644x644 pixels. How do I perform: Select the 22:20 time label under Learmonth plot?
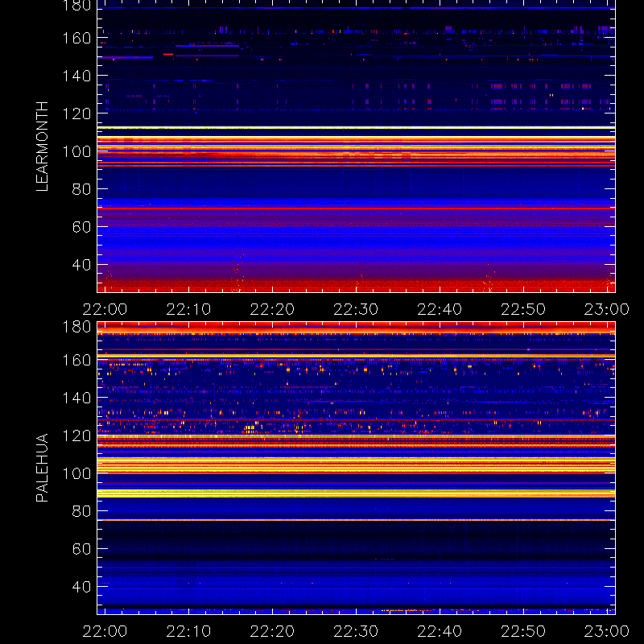[x=272, y=309]
